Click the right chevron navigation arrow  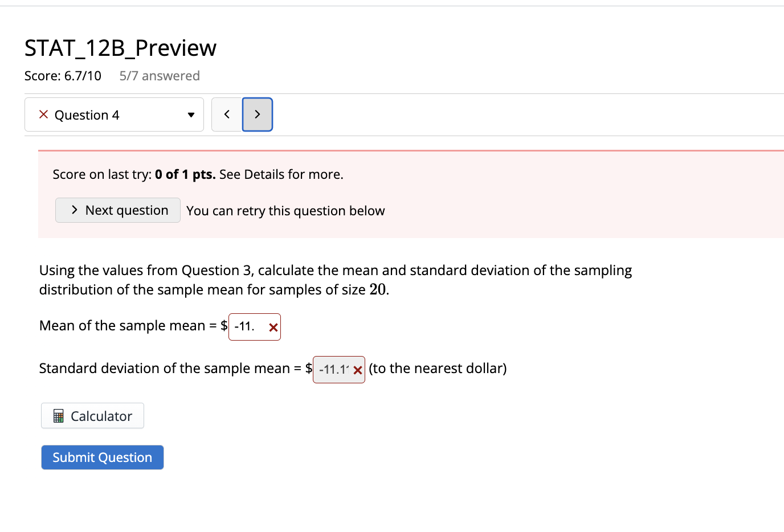pyautogui.click(x=257, y=114)
